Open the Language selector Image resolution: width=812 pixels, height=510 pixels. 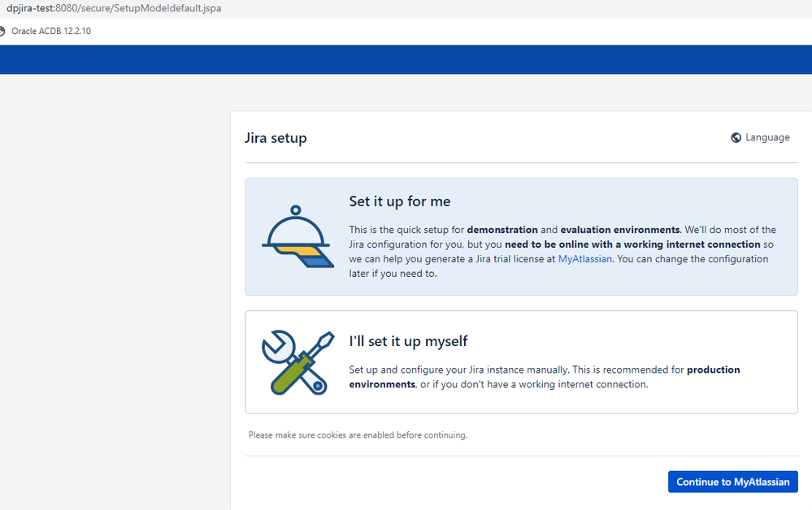(x=760, y=137)
